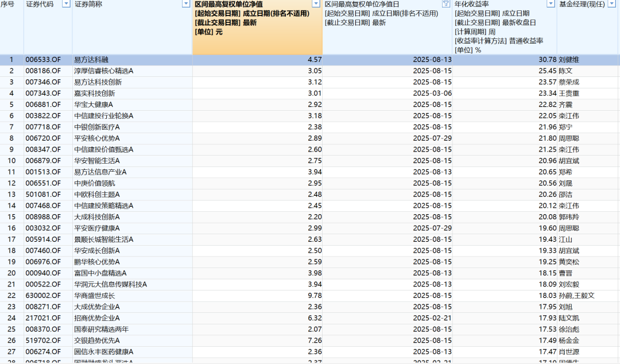The image size is (620, 364).
Task: Select manager 刘晟
Action: tap(565, 183)
